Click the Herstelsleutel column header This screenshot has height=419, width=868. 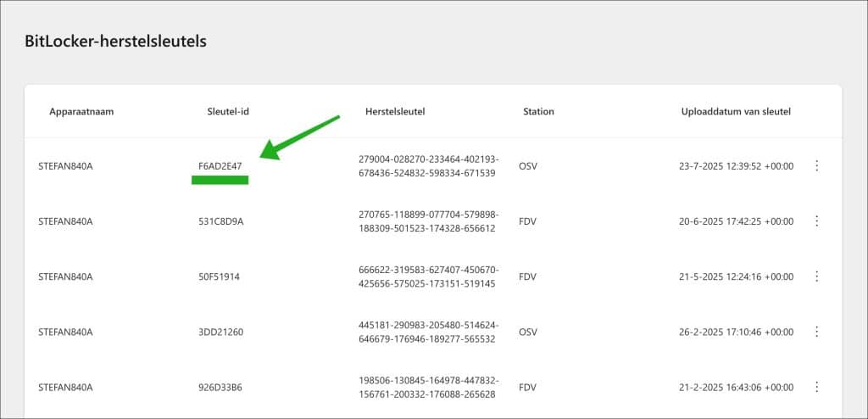click(395, 111)
